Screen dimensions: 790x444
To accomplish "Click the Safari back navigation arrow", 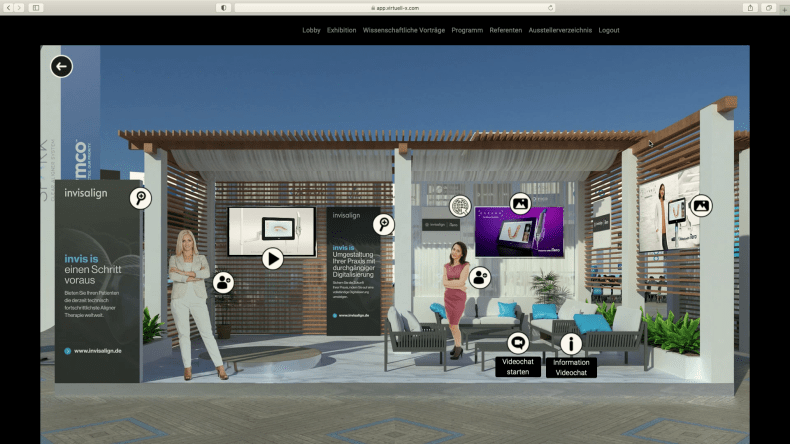I will coord(8,8).
